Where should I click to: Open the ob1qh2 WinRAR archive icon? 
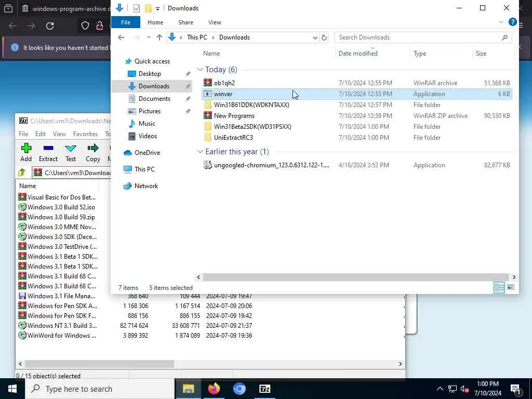[x=208, y=83]
